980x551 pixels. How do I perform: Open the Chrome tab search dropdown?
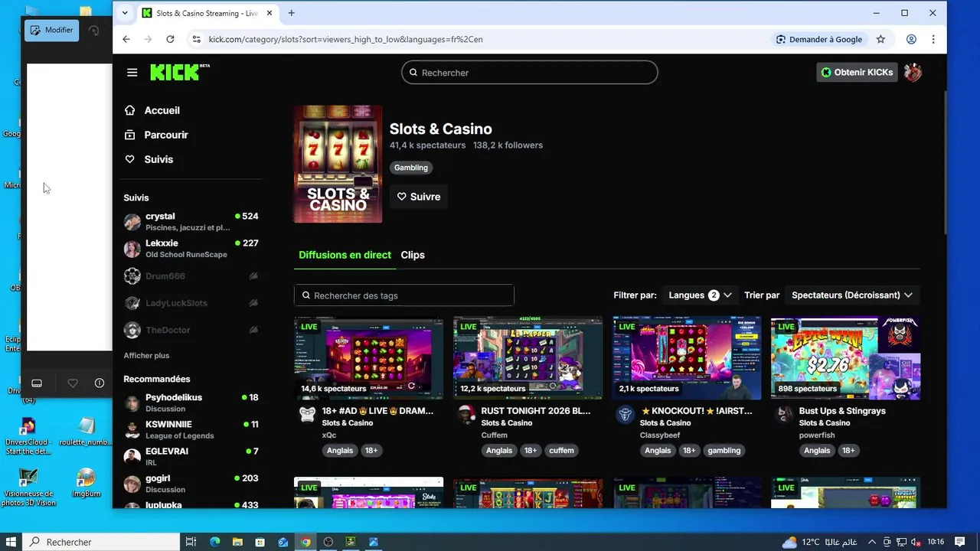(125, 13)
